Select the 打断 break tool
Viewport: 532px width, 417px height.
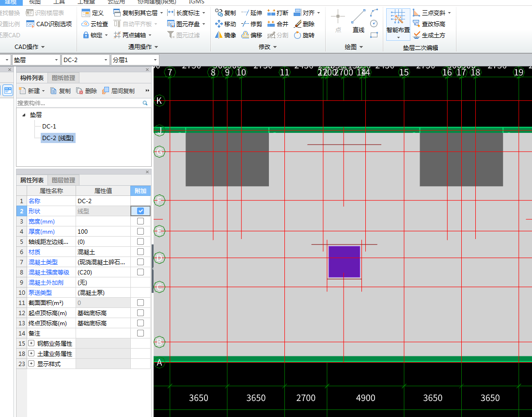click(x=278, y=13)
